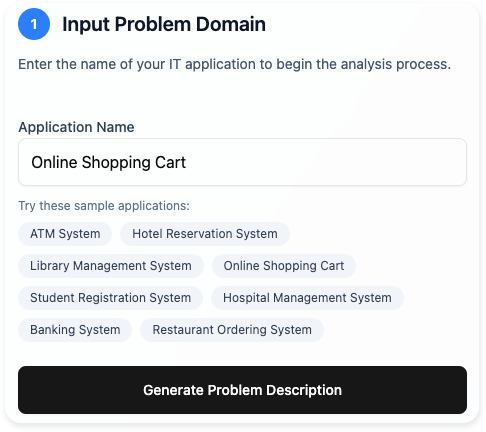Click the 'Enter the name of your IT application' description

[x=234, y=64]
